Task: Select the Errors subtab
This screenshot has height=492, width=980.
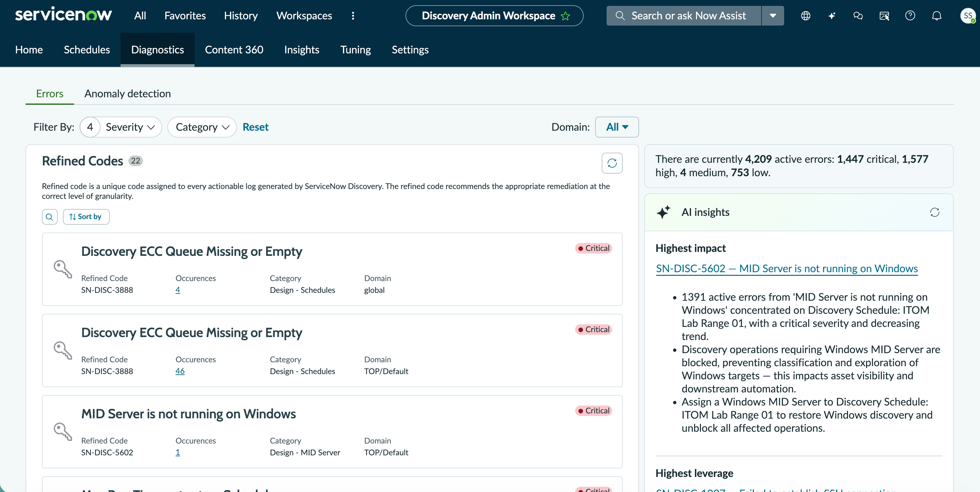Action: [x=50, y=94]
